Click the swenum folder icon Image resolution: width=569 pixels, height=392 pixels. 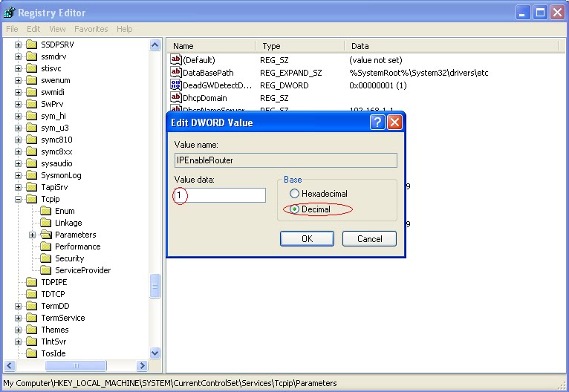(x=32, y=80)
